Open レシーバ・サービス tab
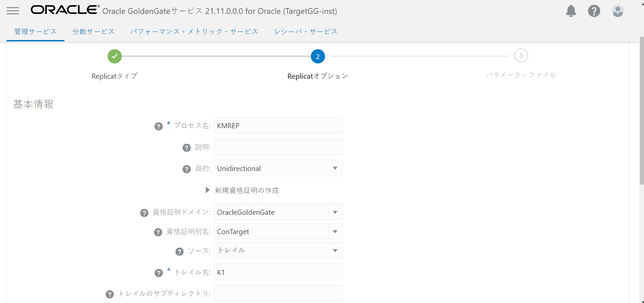Image resolution: width=644 pixels, height=303 pixels. (306, 32)
